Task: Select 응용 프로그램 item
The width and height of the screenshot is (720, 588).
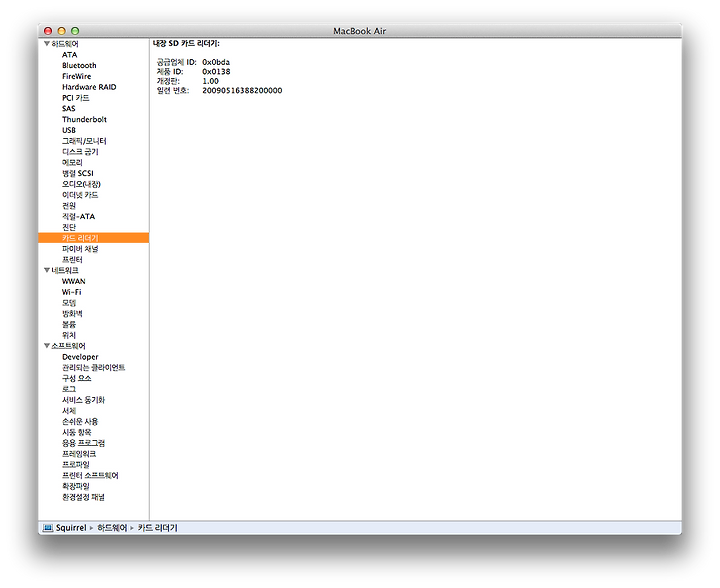Action: tap(83, 443)
